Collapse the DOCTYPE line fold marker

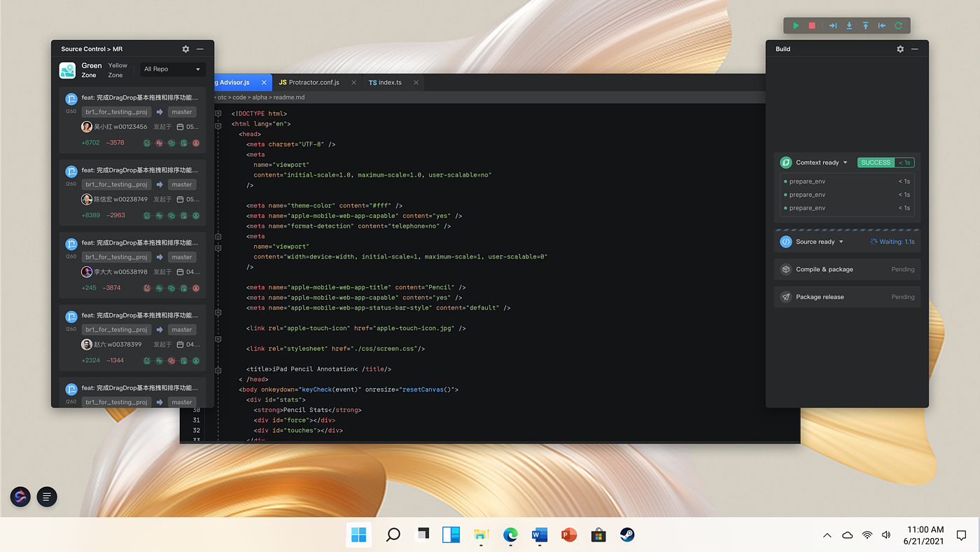pyautogui.click(x=218, y=113)
